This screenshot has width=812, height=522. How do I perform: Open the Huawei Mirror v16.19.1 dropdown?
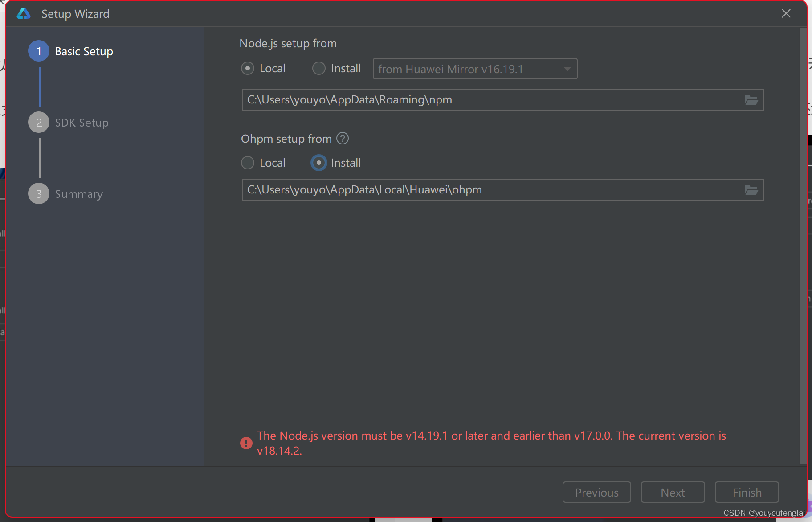(475, 69)
